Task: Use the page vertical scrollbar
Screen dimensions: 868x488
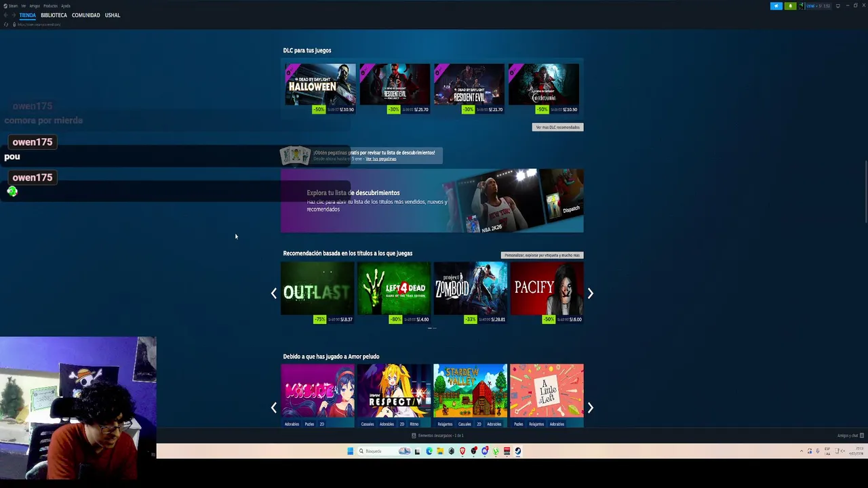Action: click(865, 192)
